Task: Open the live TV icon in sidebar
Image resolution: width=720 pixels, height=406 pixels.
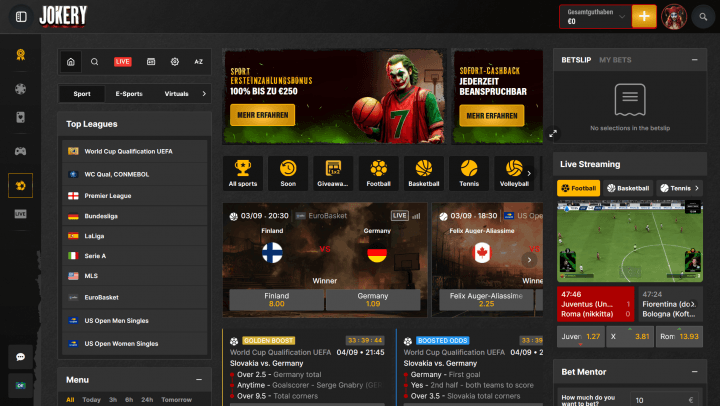Action: tap(20, 214)
